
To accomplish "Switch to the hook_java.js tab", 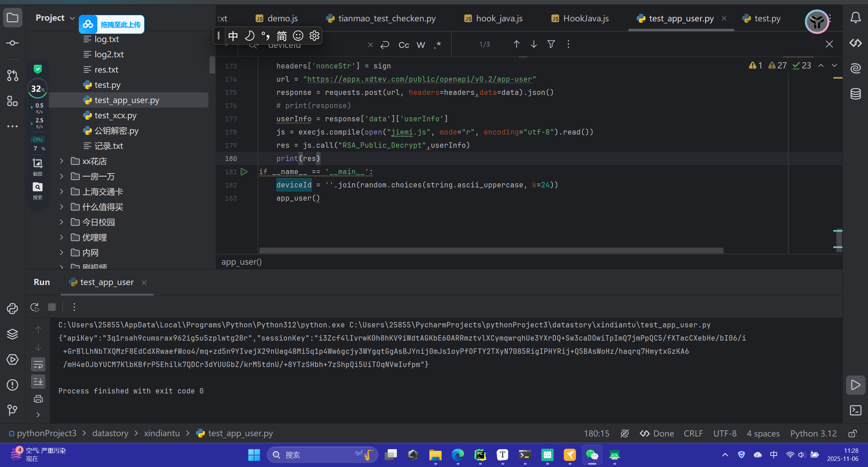I will 499,18.
